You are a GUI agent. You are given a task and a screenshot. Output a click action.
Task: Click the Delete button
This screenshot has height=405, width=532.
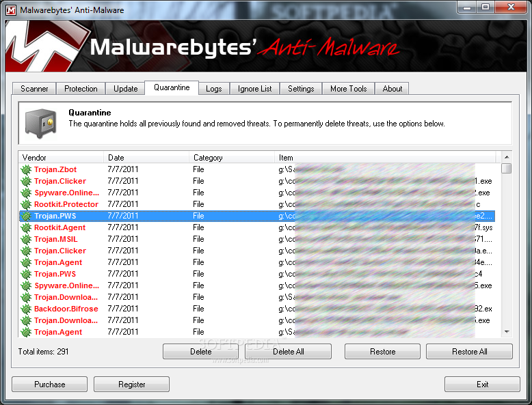point(201,352)
